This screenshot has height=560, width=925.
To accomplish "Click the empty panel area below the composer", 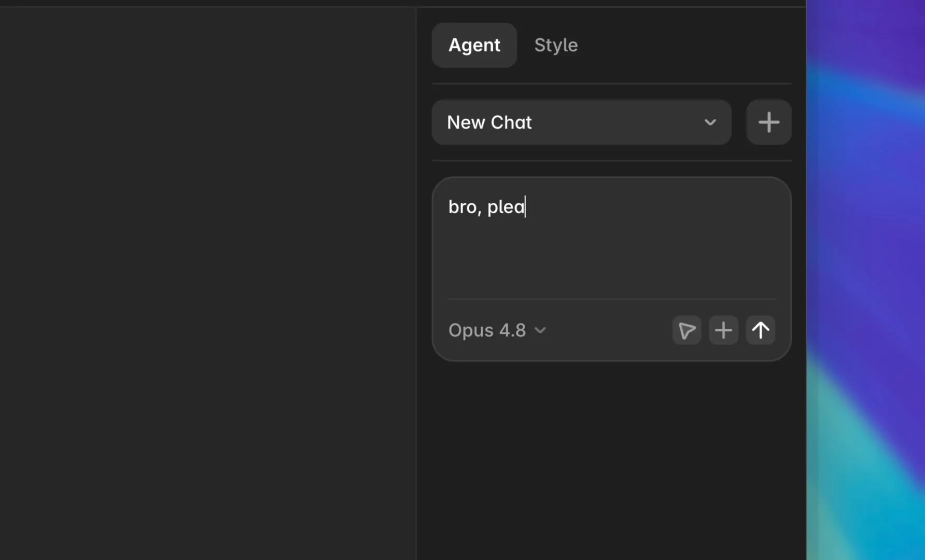I will pos(611,461).
